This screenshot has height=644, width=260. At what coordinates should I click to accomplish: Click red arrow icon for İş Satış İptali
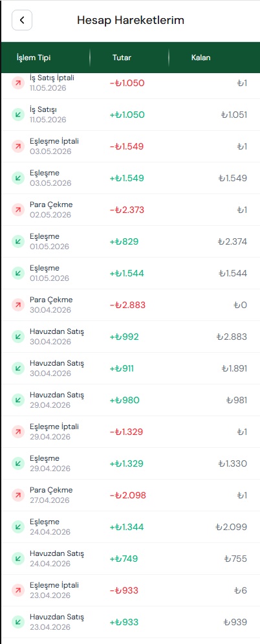coord(18,83)
